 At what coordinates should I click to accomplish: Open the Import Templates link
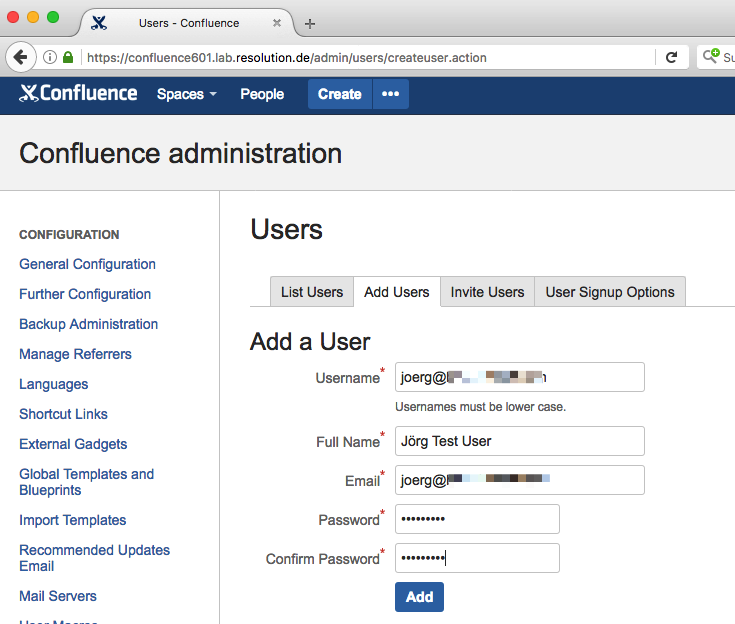click(73, 520)
